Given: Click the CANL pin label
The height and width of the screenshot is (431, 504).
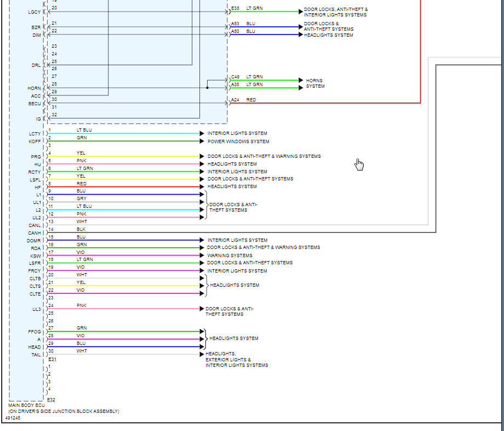Looking at the screenshot, I should (35, 225).
